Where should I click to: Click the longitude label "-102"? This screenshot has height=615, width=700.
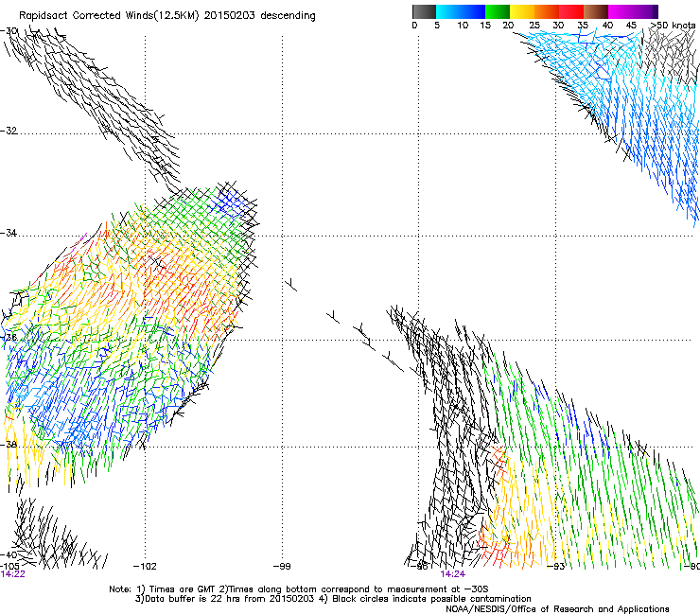[x=145, y=567]
